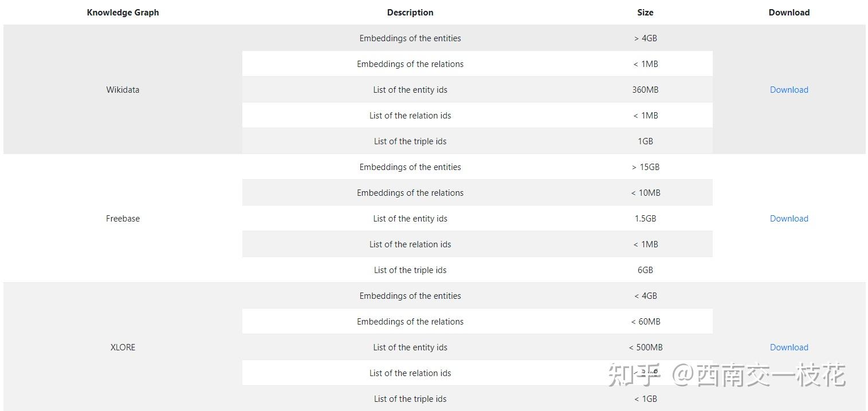The image size is (868, 411).
Task: Select the Description column header
Action: (x=410, y=13)
